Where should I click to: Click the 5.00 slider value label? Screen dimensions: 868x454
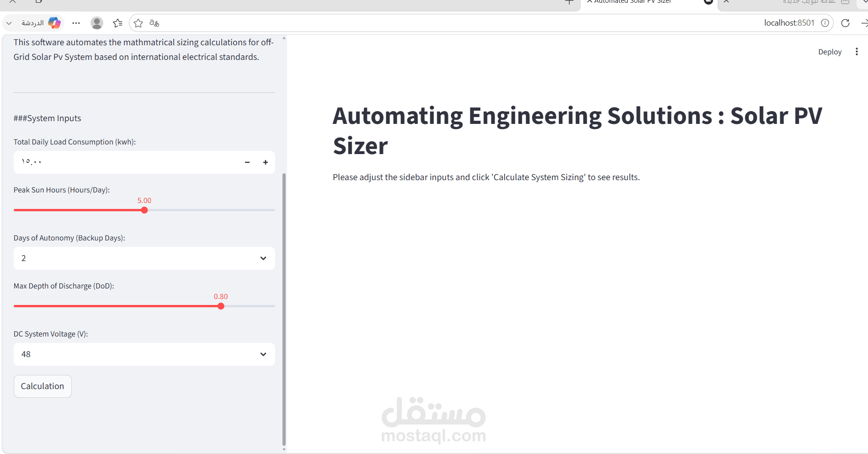pos(144,201)
